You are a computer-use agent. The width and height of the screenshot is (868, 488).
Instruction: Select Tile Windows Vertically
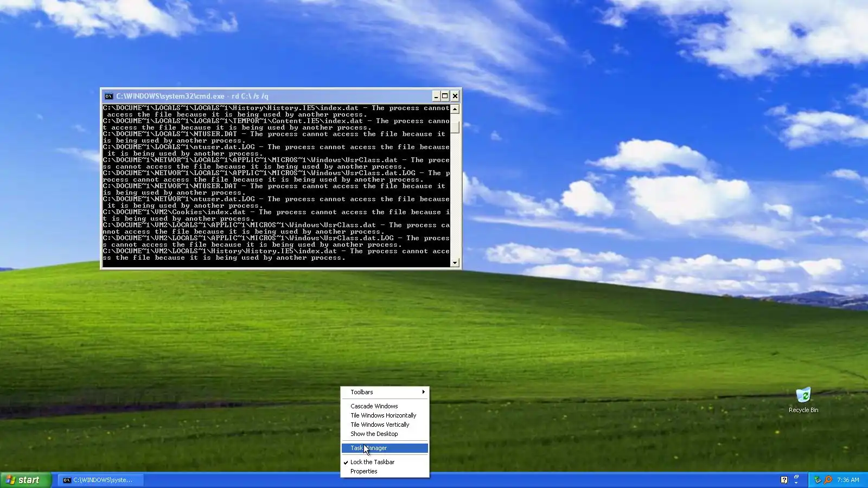(x=385, y=425)
